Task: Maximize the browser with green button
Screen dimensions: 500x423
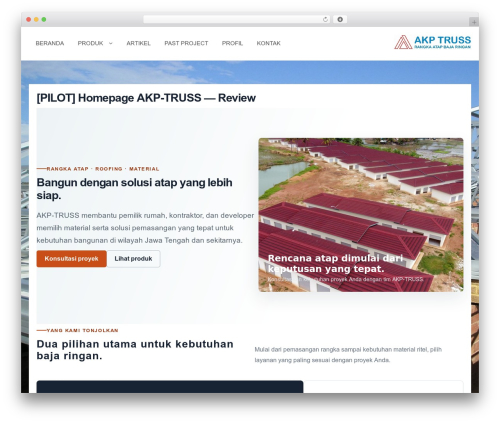Action: (44, 19)
